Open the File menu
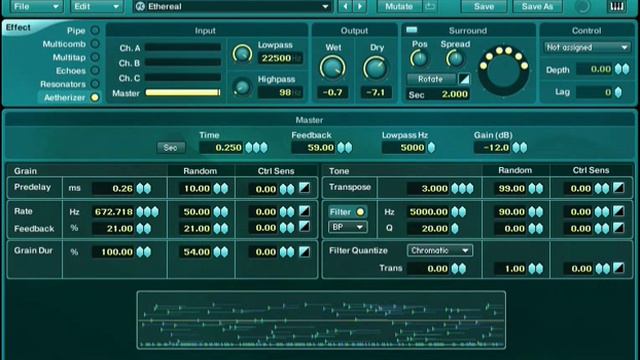Viewport: 640px width, 360px height. tap(36, 7)
